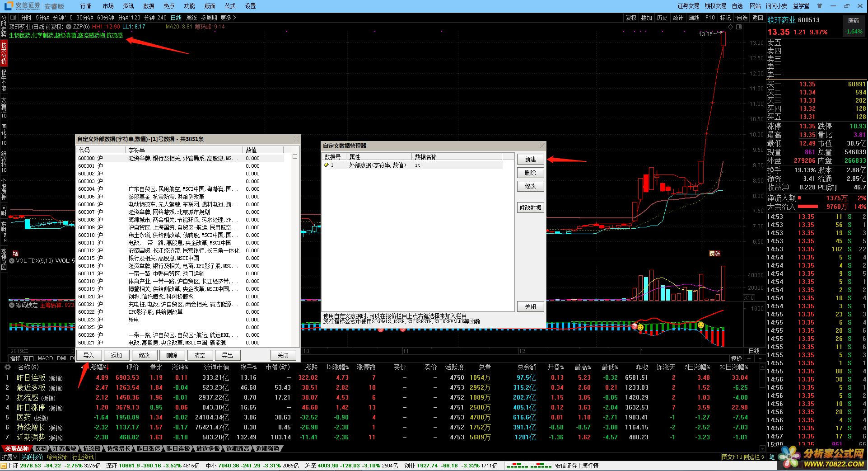Open 多周期 view
The height and width of the screenshot is (471, 868).
point(209,18)
